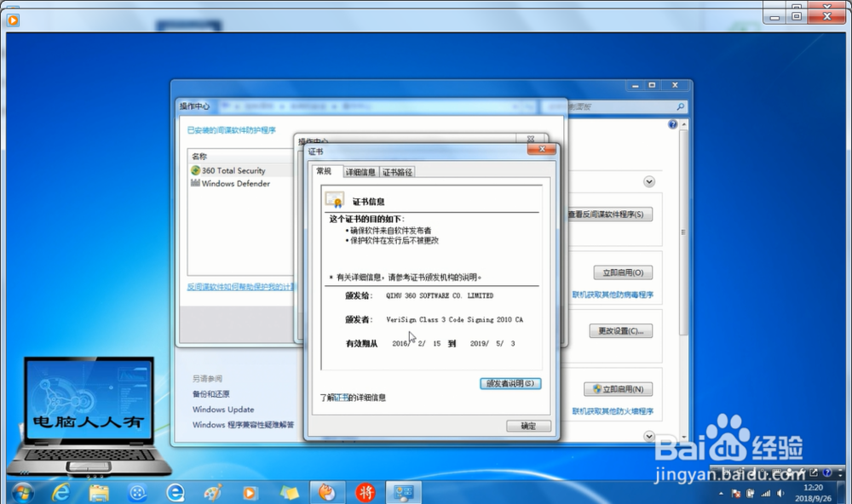852x504 pixels.
Task: Click the power-device tray icon beside the flag
Action: click(751, 494)
